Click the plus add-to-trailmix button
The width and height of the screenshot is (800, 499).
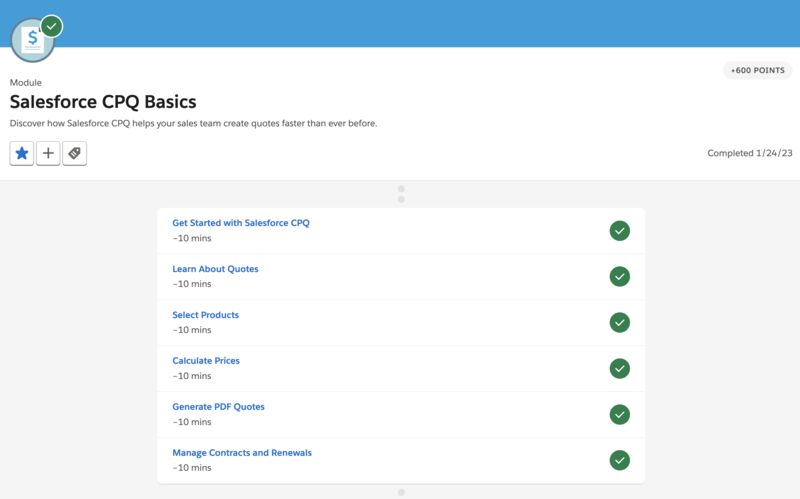coord(48,153)
